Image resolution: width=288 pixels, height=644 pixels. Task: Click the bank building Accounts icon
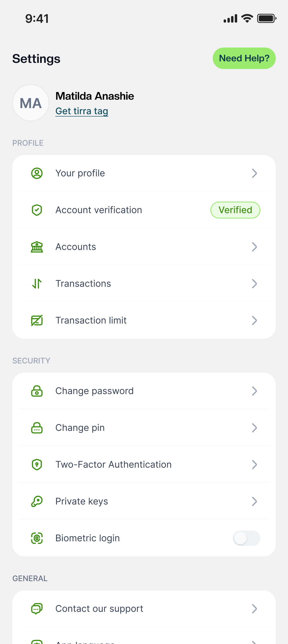click(37, 247)
